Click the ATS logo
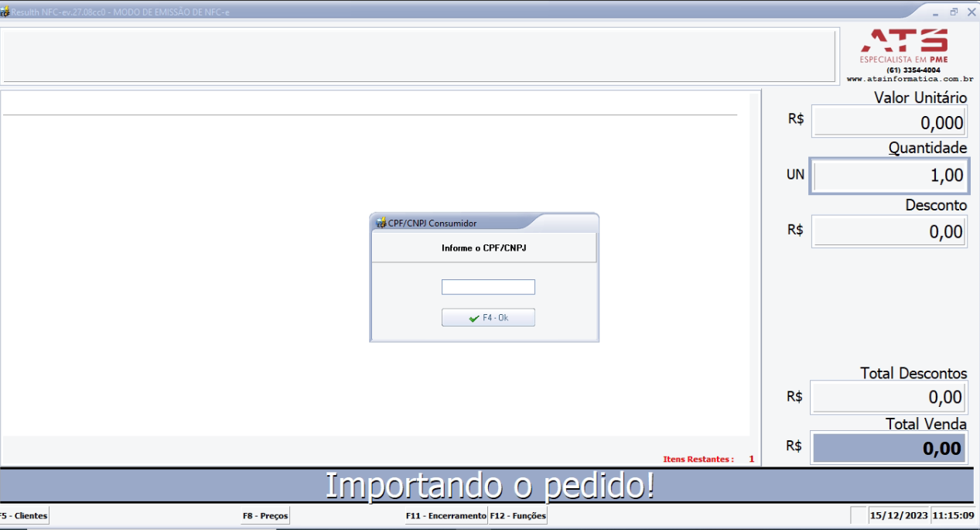 [x=904, y=41]
